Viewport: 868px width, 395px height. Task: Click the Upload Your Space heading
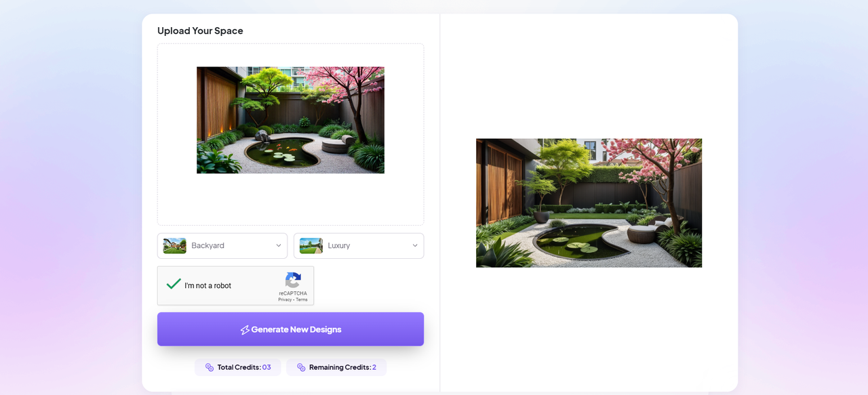click(200, 30)
